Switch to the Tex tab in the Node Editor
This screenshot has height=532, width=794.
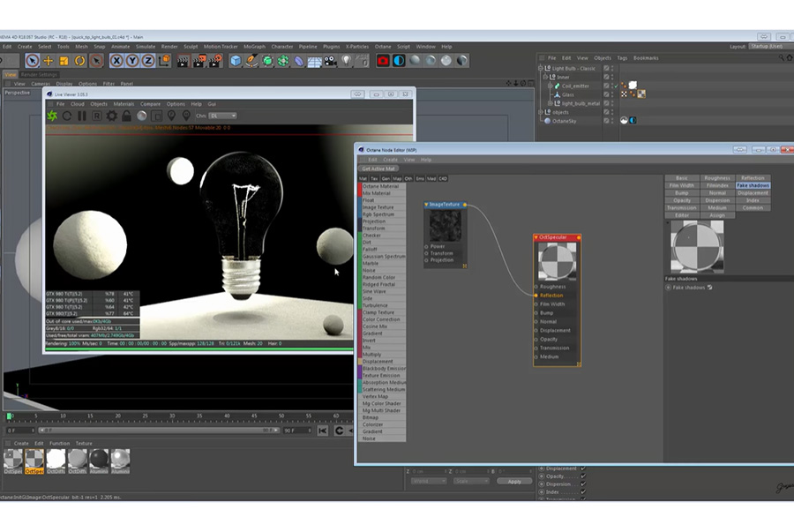point(373,179)
